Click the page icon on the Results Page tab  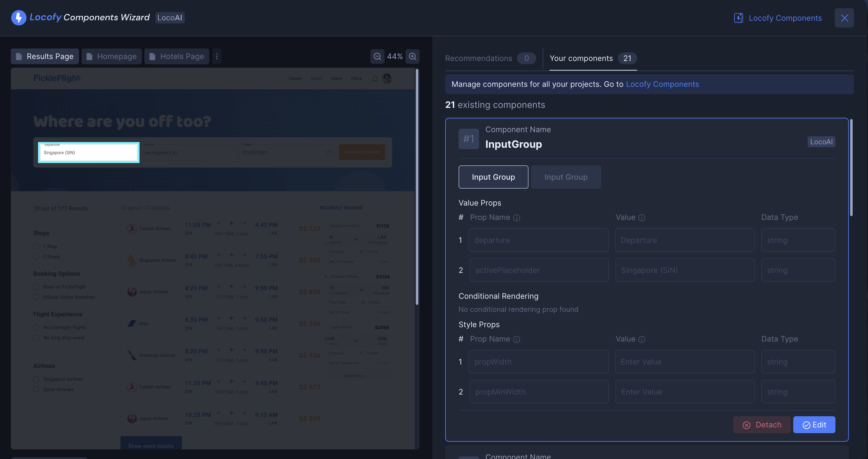coord(19,56)
